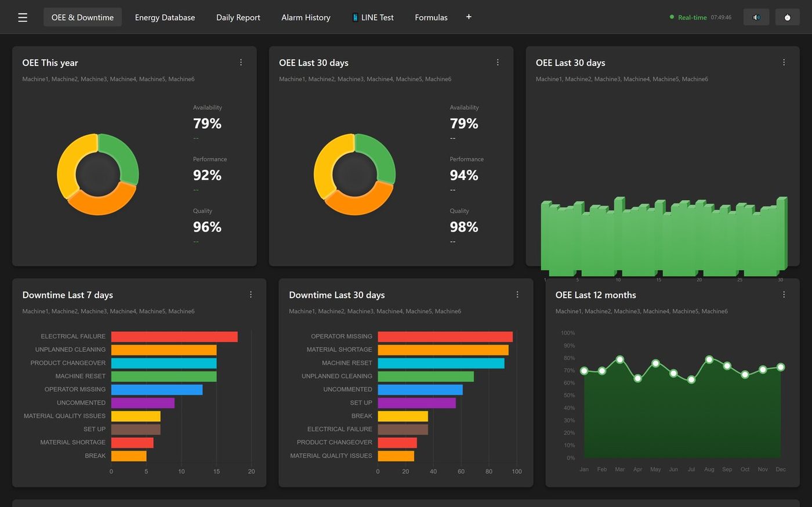Click the timer icon button at top right

[787, 17]
